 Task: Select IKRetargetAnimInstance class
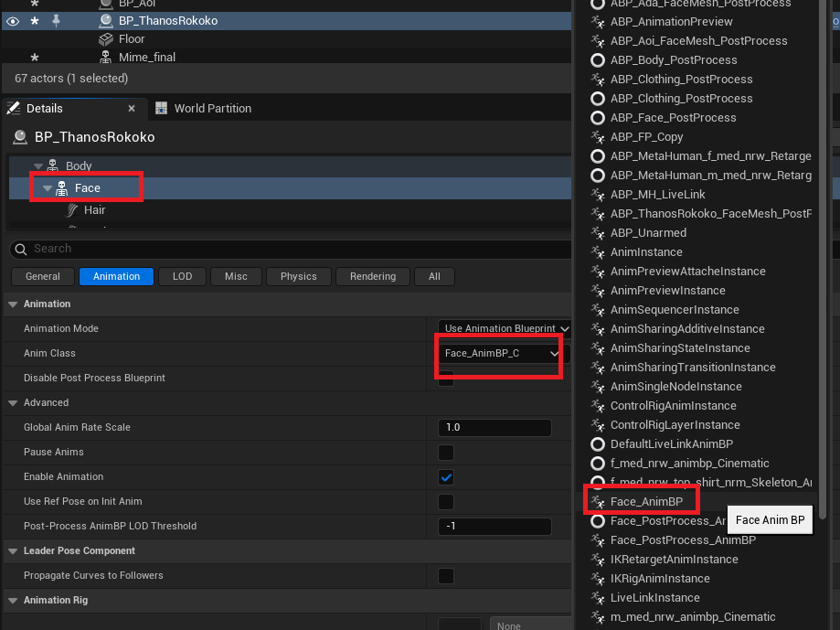click(x=674, y=560)
